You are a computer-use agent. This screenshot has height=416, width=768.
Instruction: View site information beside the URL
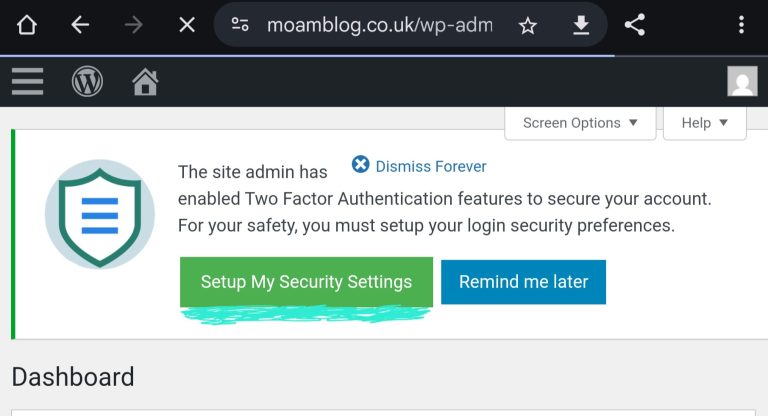tap(240, 25)
